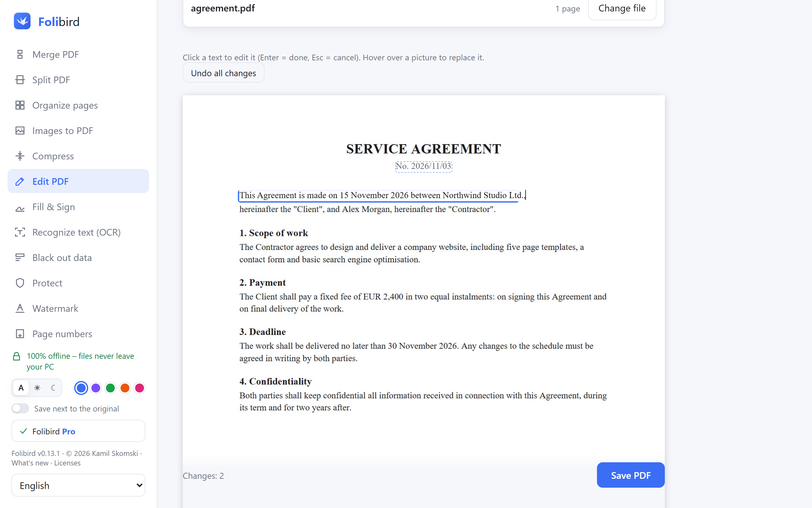Switch to light theme sun option
This screenshot has height=508, width=812.
point(37,388)
